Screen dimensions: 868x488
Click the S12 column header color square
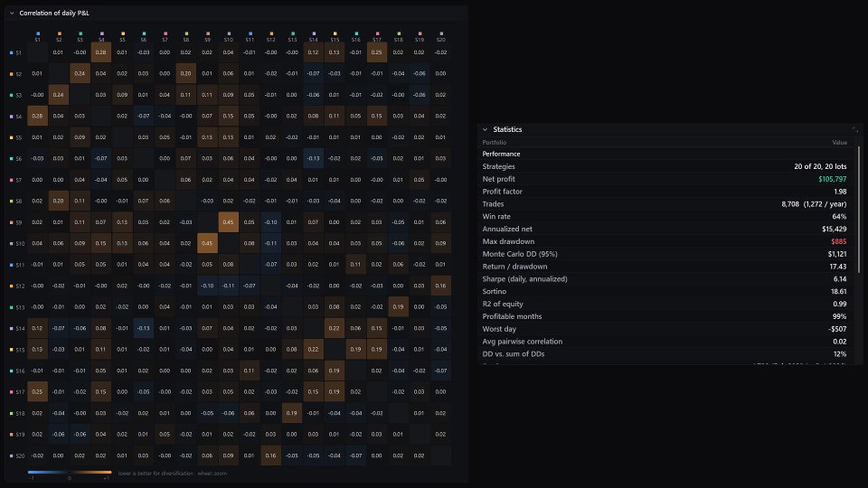pyautogui.click(x=271, y=33)
